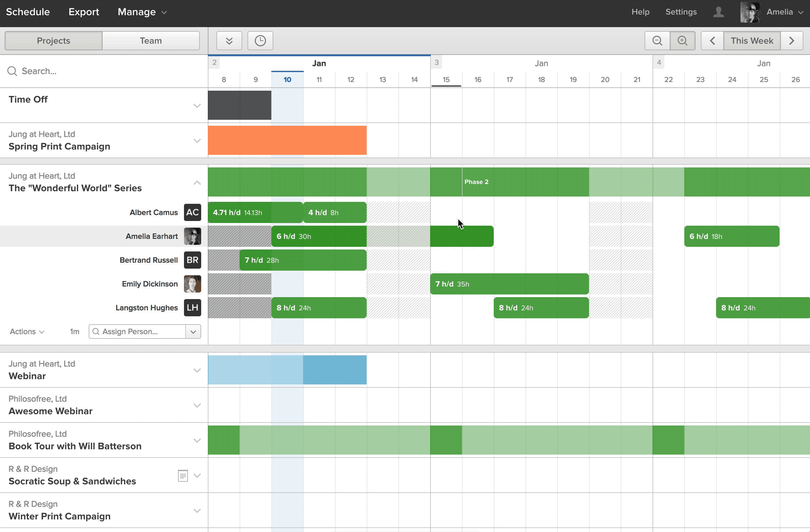The height and width of the screenshot is (532, 810).
Task: Click the Assign Person dropdown arrow
Action: (x=194, y=331)
